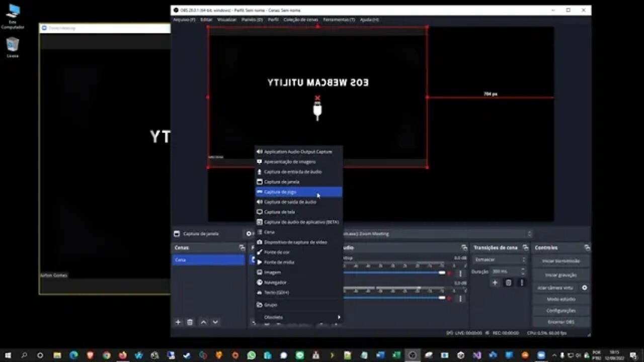Open Configurações button

561,311
